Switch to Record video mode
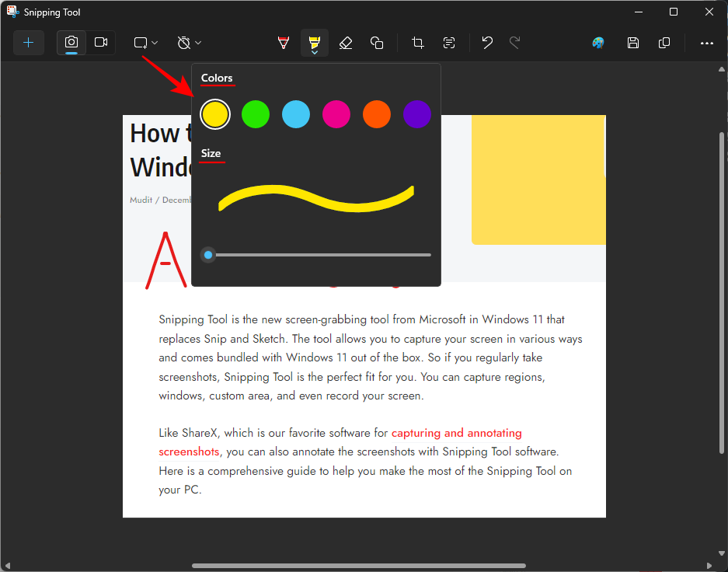Viewport: 728px width, 572px height. [101, 43]
